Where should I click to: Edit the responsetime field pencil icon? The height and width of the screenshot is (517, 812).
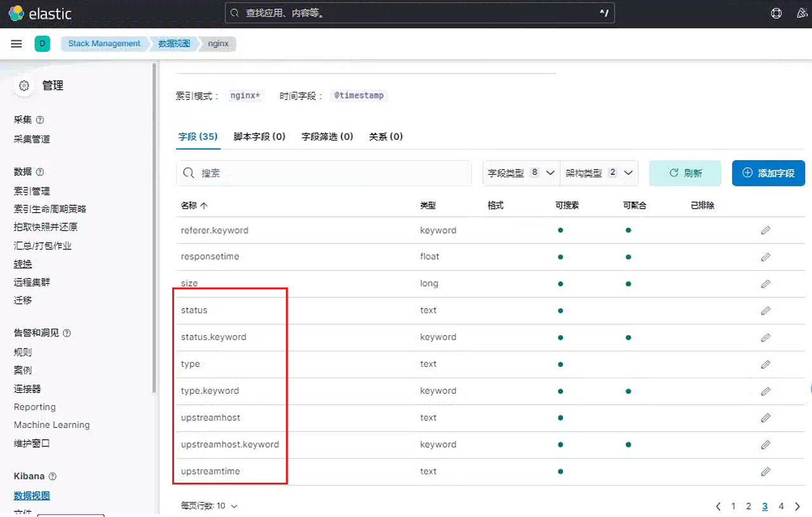[766, 257]
